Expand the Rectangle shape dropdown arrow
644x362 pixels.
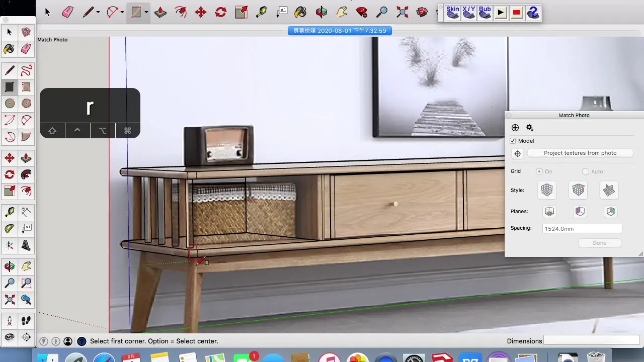(x=146, y=13)
